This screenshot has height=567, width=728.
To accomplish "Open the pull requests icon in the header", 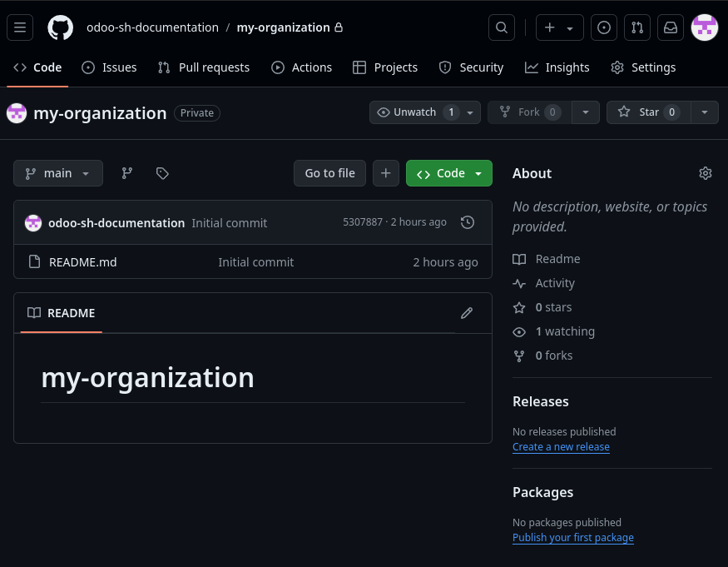I will 636,27.
